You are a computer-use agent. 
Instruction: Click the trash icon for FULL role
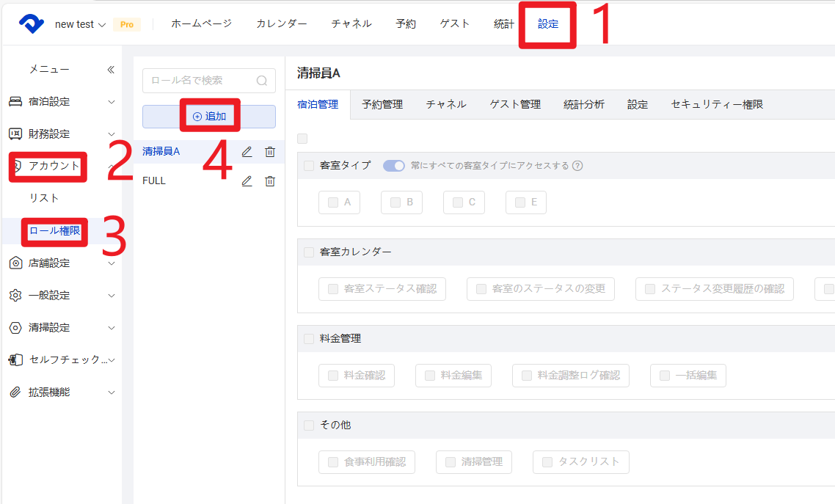pyautogui.click(x=270, y=181)
